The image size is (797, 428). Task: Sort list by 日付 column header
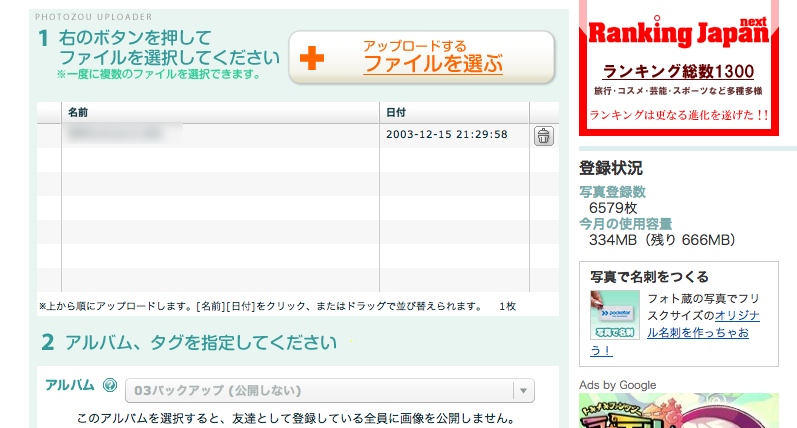[454, 112]
